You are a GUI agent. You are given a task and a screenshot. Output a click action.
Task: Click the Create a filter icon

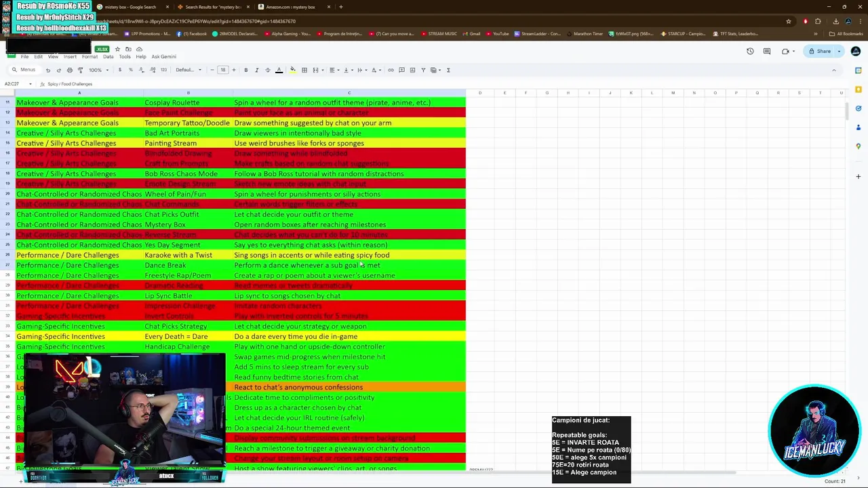(x=423, y=70)
